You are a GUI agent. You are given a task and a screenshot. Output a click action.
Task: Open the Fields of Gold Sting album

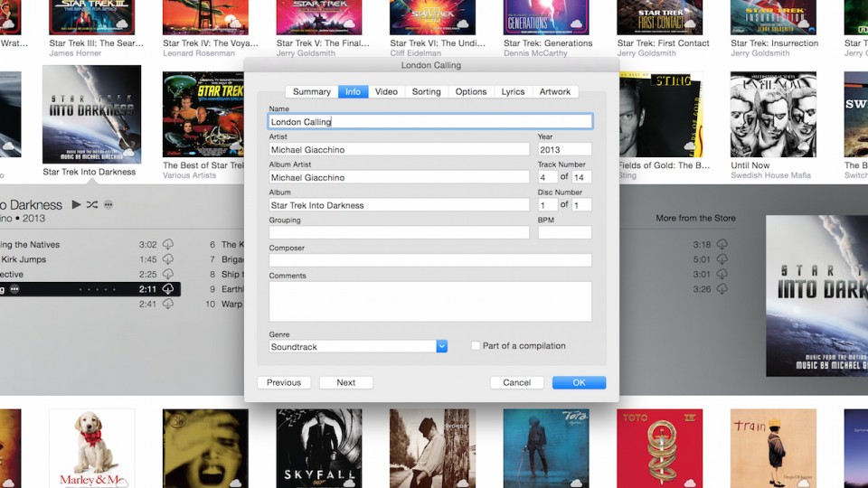(661, 115)
